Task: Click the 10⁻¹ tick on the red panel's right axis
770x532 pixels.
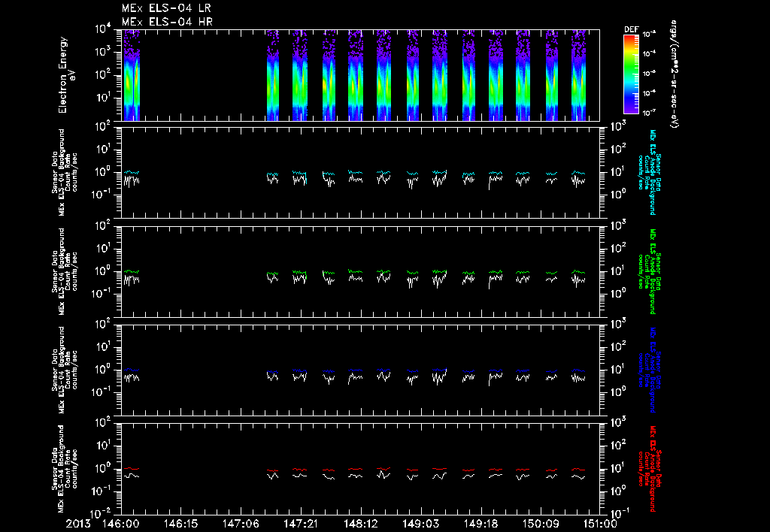Action: (x=619, y=513)
